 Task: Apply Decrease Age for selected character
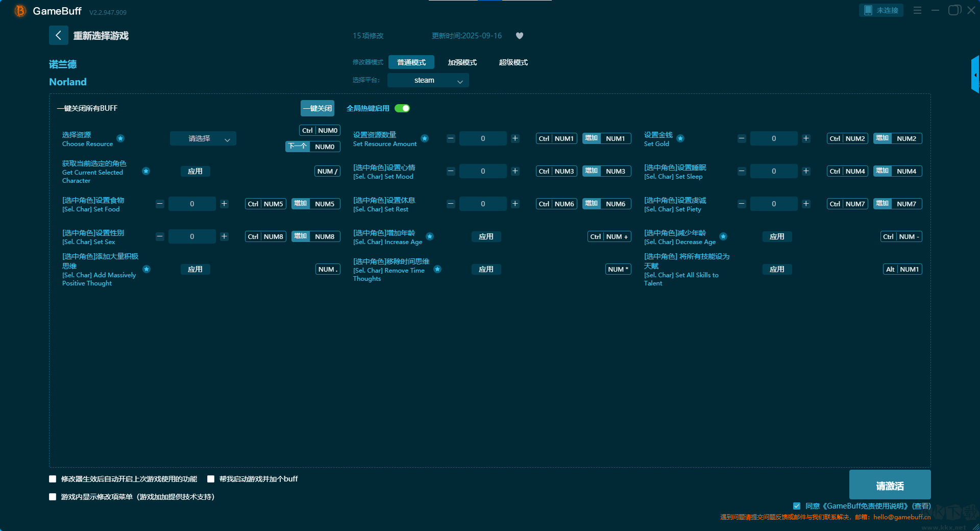coord(777,236)
